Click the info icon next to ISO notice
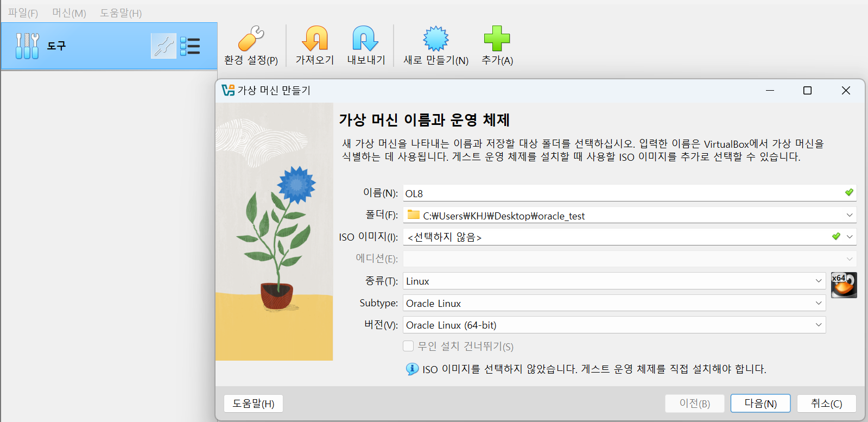 (413, 369)
